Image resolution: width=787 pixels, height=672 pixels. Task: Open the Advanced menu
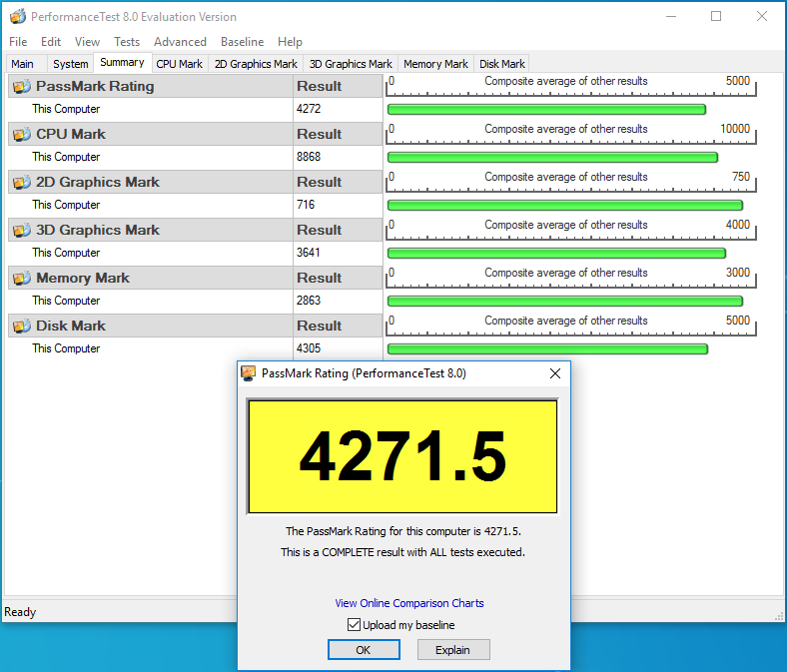click(180, 42)
